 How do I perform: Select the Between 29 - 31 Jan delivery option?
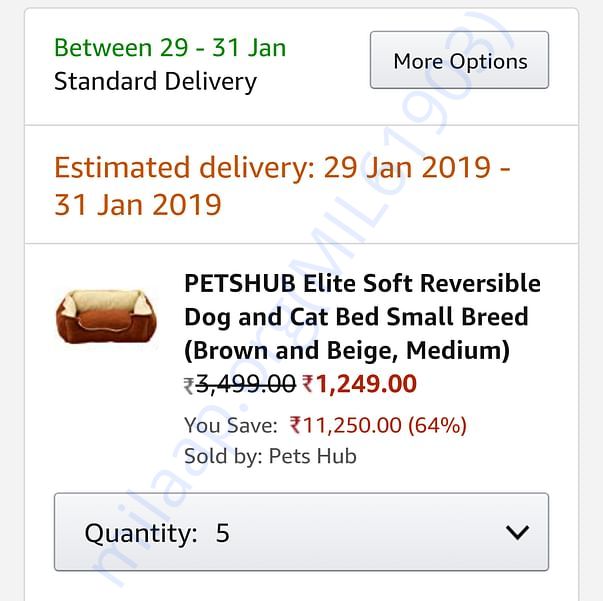pyautogui.click(x=170, y=48)
